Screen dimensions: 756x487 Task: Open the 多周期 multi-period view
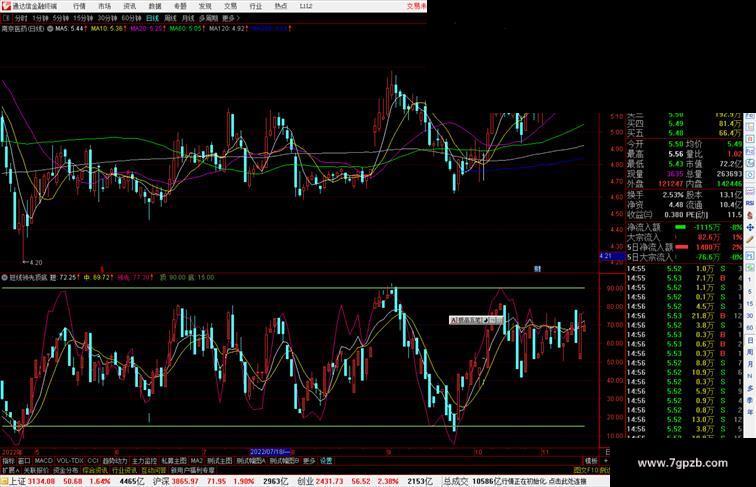208,18
